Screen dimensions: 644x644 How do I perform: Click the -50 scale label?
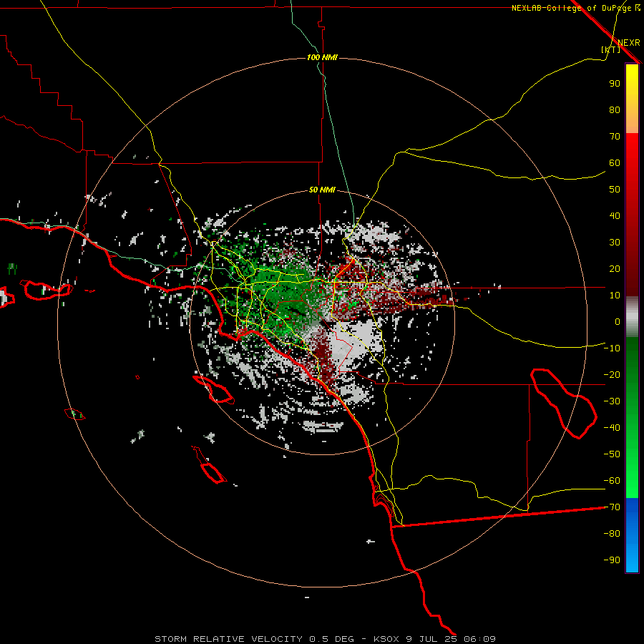tap(612, 454)
